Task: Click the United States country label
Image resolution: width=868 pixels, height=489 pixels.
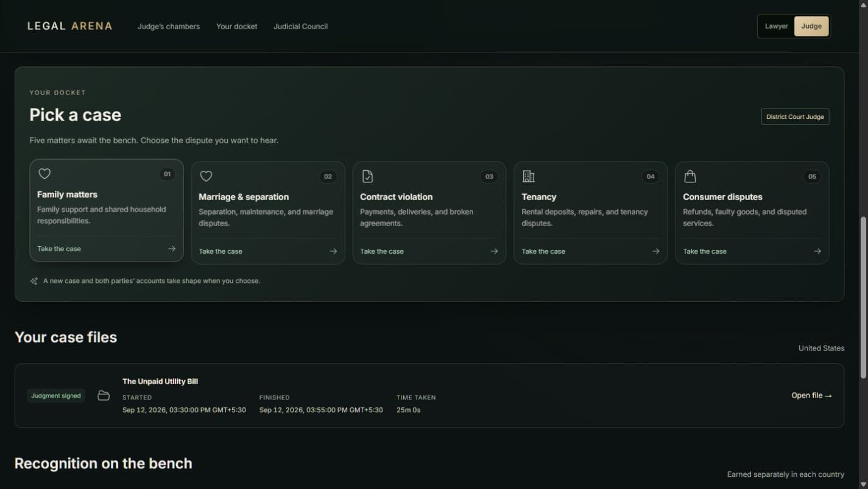Action: point(821,348)
